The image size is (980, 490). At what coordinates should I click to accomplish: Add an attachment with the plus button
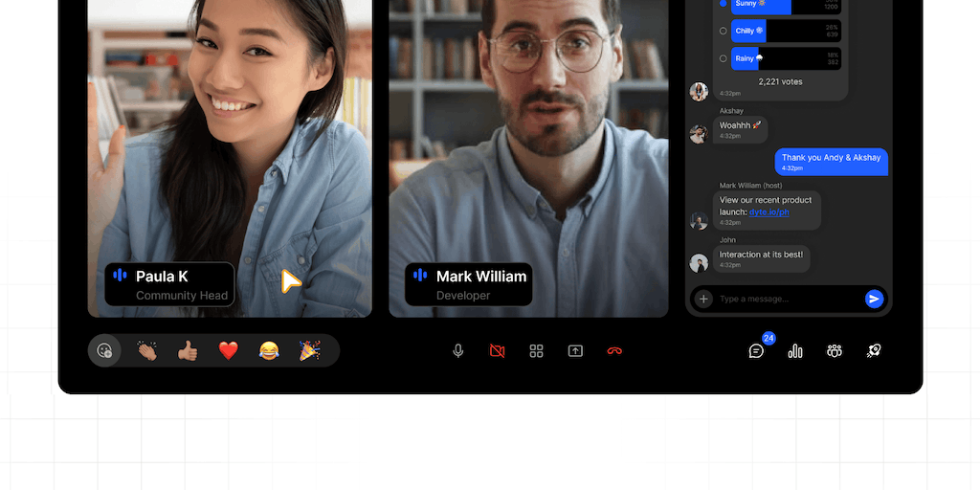click(x=703, y=299)
